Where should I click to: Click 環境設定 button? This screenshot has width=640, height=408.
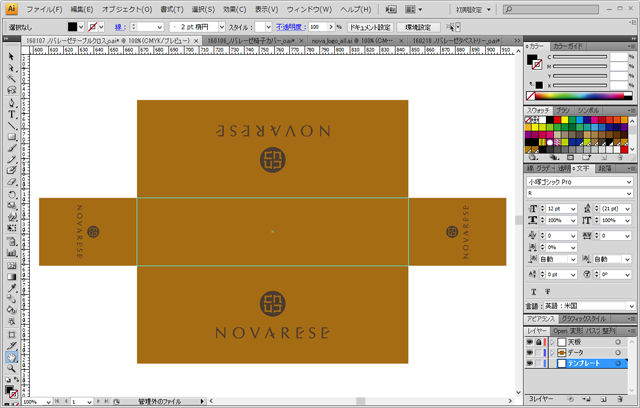tap(418, 27)
